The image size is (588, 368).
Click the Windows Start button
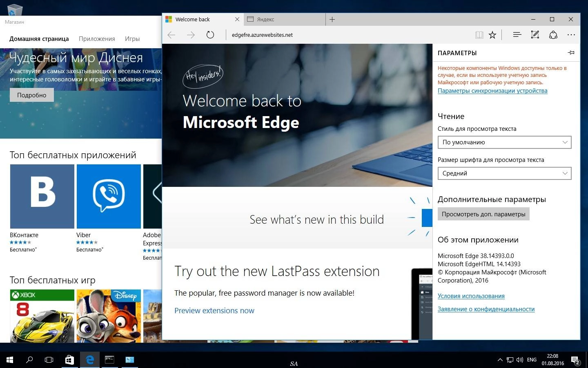click(x=10, y=360)
